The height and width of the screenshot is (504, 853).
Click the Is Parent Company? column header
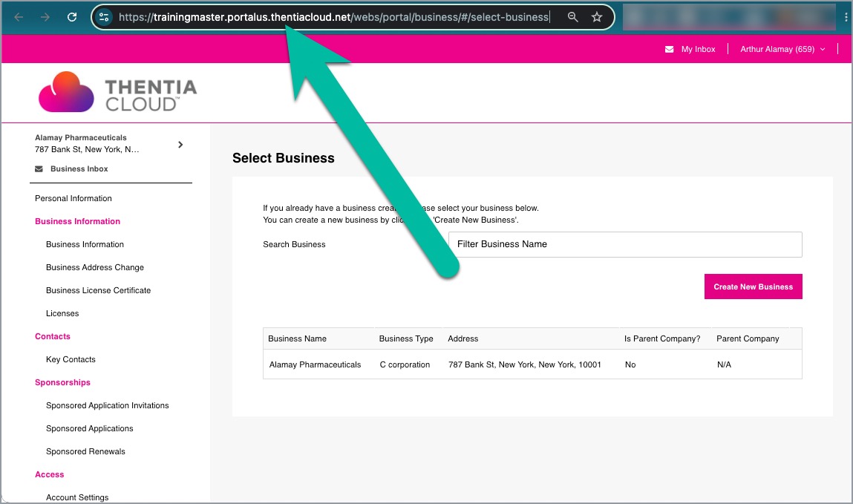click(x=662, y=338)
